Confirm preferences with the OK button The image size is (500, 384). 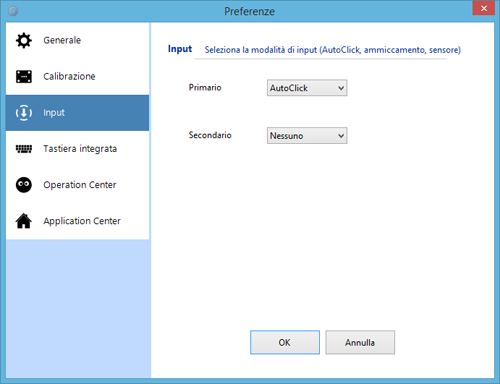tap(285, 342)
